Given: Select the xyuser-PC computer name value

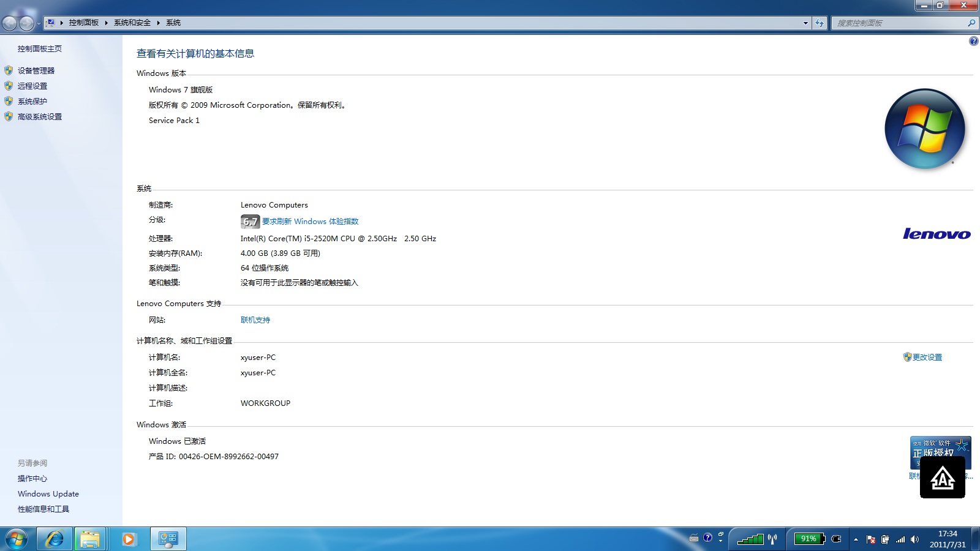Looking at the screenshot, I should [258, 358].
